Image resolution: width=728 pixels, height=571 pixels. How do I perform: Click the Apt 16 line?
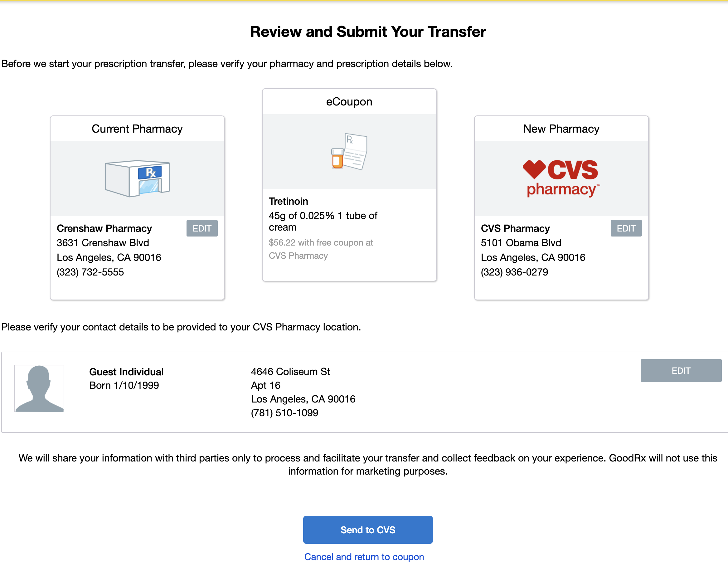[x=266, y=385]
